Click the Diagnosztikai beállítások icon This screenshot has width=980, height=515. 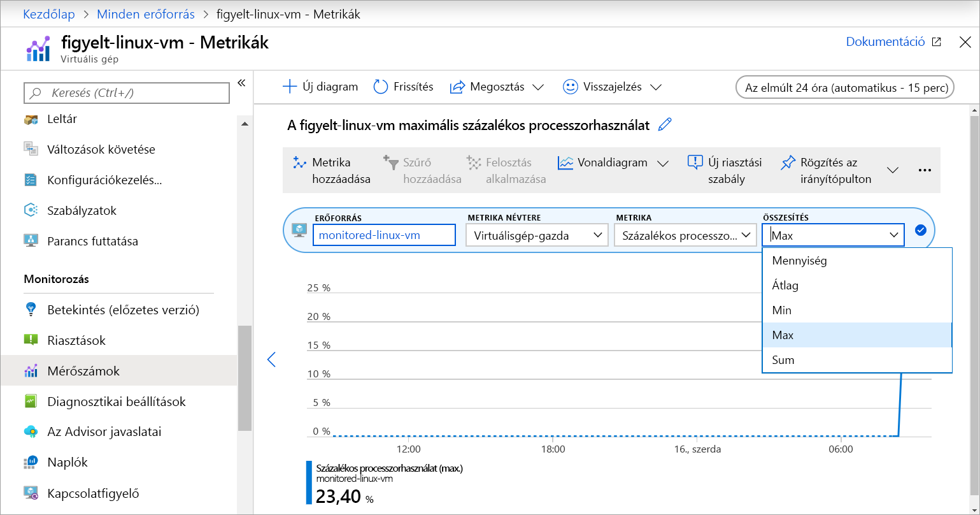(31, 402)
